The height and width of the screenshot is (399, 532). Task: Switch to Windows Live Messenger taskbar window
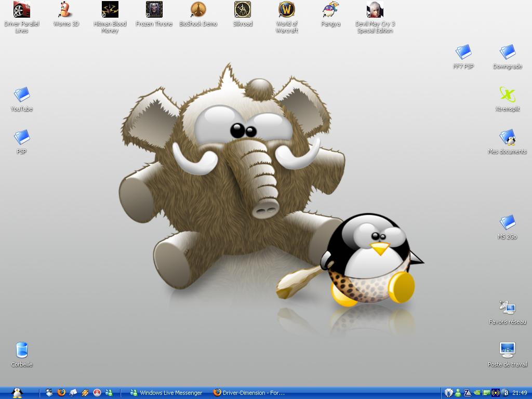pyautogui.click(x=166, y=393)
